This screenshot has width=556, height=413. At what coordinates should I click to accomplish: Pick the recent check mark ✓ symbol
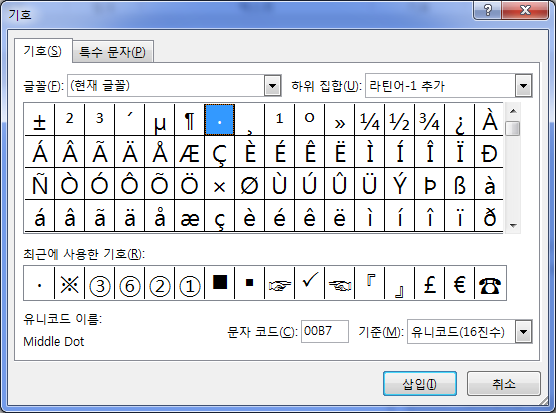point(309,283)
